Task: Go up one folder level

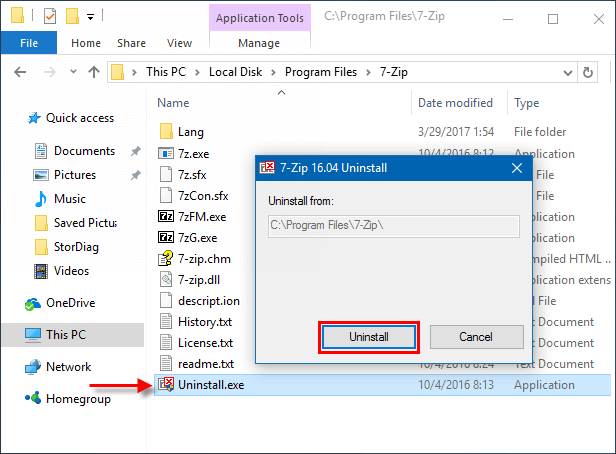Action: click(x=94, y=72)
